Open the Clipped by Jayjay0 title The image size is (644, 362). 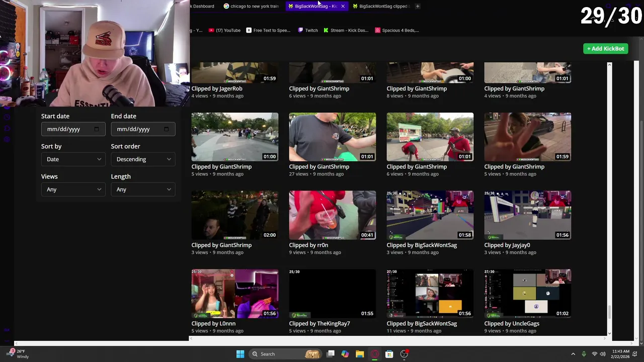507,245
